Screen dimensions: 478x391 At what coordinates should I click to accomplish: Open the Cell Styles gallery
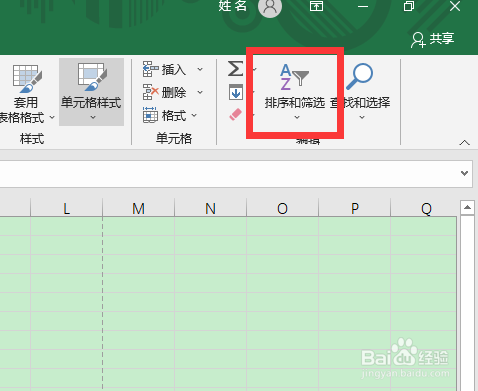pos(91,92)
